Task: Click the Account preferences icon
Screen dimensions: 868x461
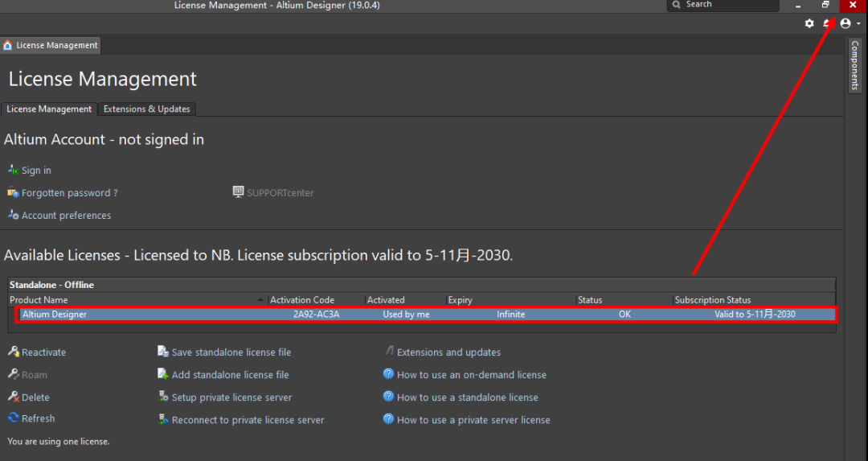Action: click(14, 215)
